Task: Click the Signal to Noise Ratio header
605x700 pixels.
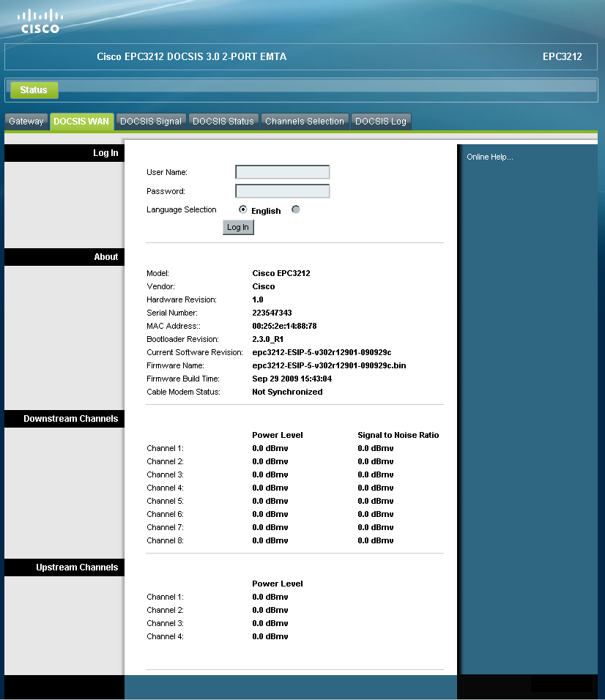Action: pos(398,435)
